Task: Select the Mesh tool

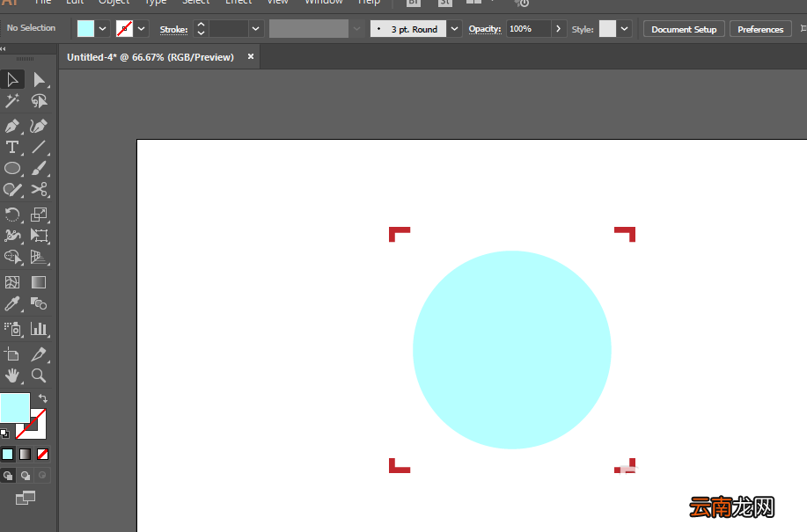Action: click(12, 282)
